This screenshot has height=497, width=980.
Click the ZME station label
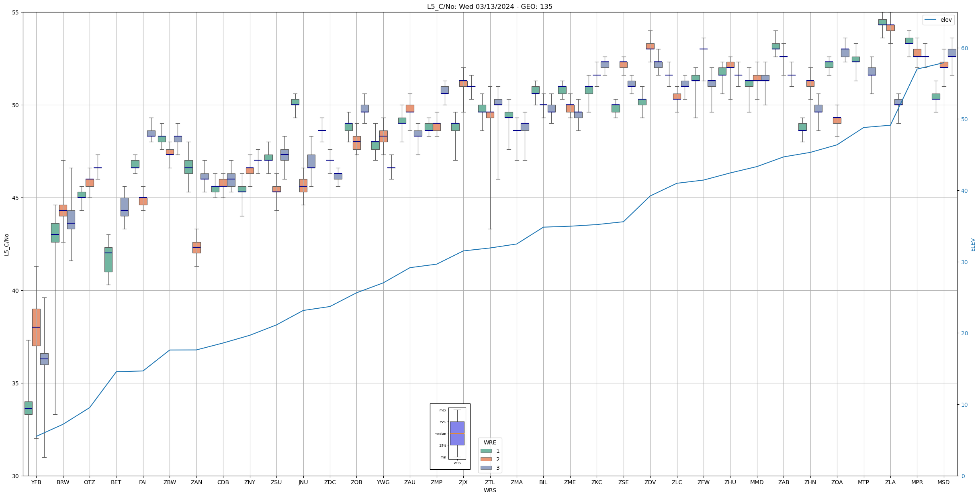570,482
